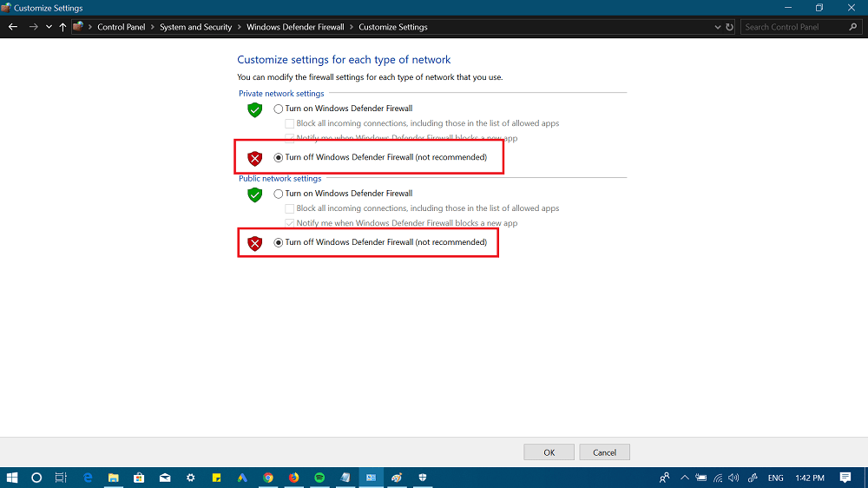Open Cortana circle on taskbar

pos(36,478)
